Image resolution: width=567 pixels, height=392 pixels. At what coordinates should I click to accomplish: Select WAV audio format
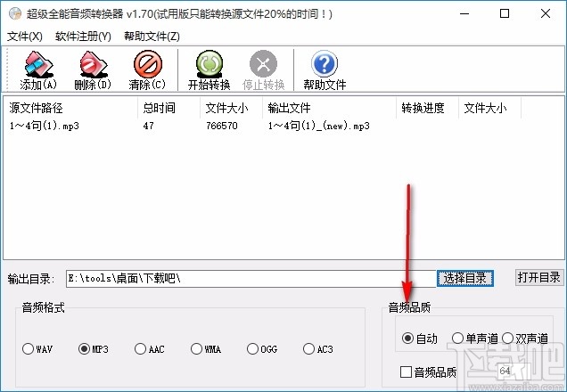click(37, 349)
